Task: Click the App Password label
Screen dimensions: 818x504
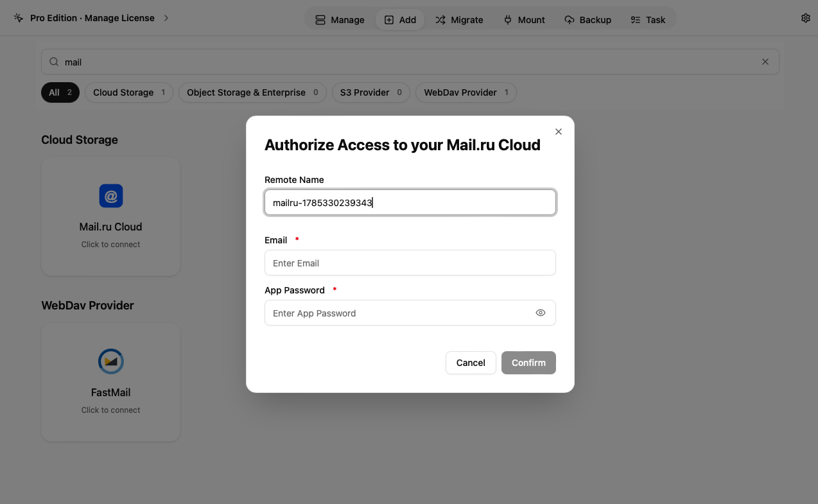Action: pos(295,290)
